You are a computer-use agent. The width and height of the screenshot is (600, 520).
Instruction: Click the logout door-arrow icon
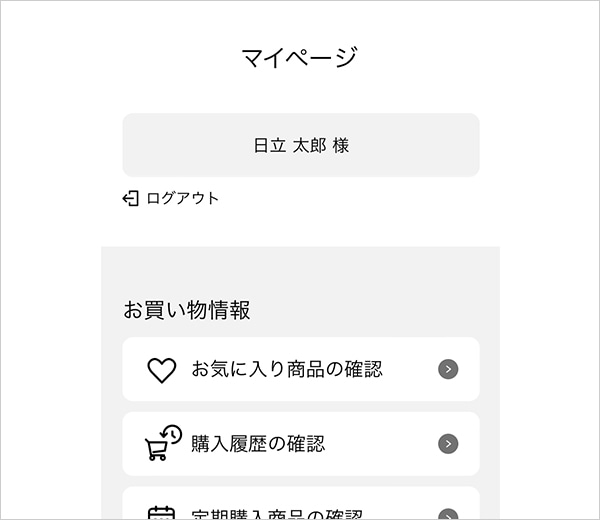click(x=130, y=198)
